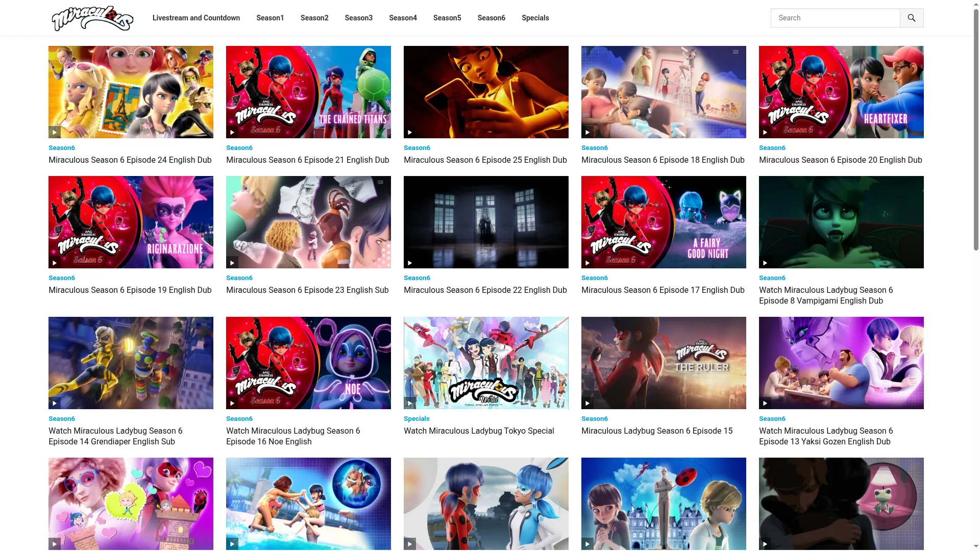Open Miraculous Season 6 Episode 22 English Dub link

point(485,290)
